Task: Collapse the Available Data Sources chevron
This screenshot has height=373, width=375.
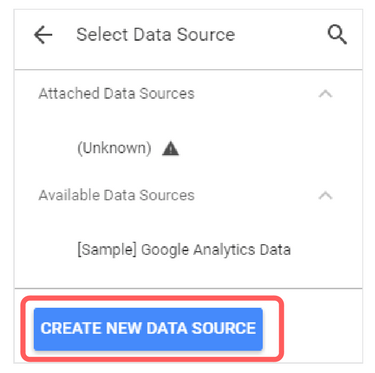Action: click(x=325, y=195)
